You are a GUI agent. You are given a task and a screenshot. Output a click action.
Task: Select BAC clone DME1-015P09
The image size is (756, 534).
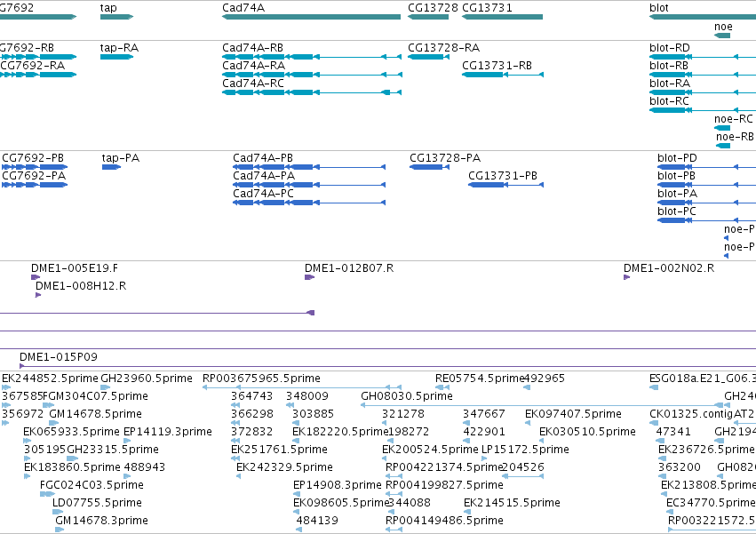click(59, 357)
